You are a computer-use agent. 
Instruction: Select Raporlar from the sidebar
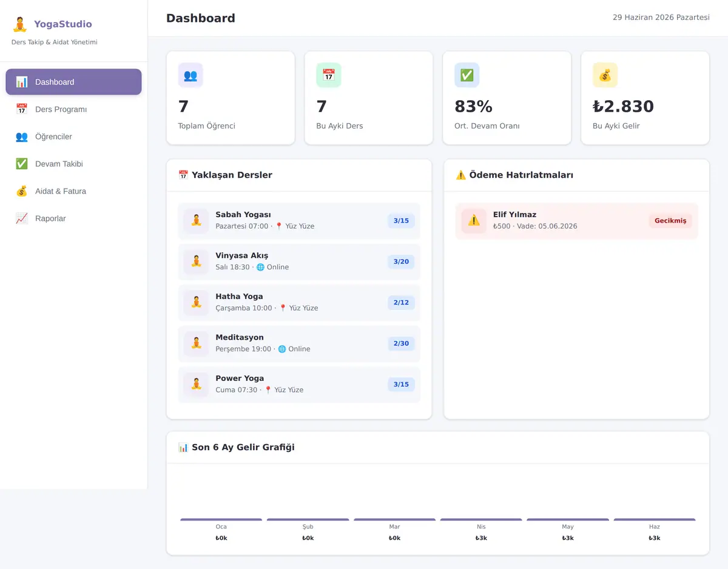click(x=73, y=218)
